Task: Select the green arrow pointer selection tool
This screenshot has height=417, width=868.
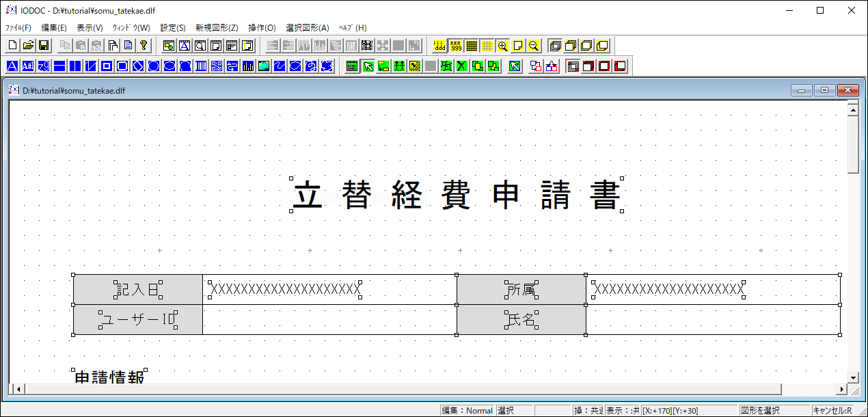Action: tap(368, 66)
